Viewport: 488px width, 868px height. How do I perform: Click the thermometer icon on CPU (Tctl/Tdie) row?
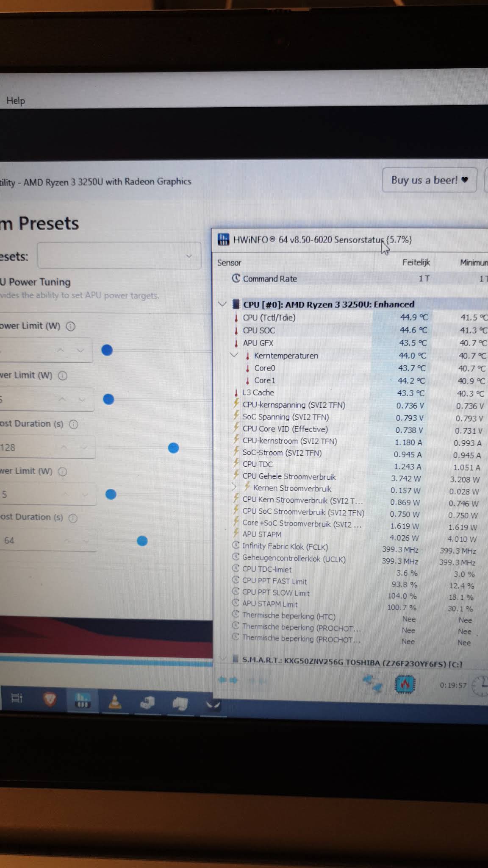[x=236, y=317]
